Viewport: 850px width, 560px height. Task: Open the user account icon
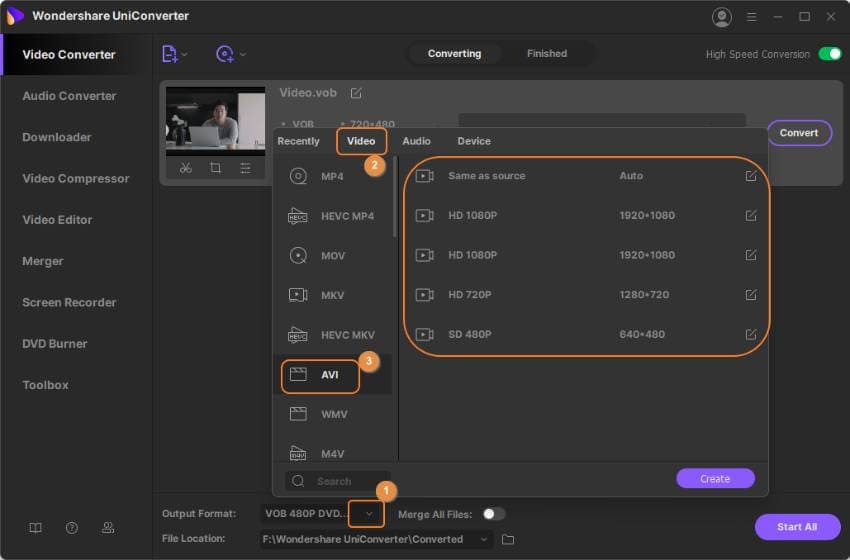coord(722,17)
